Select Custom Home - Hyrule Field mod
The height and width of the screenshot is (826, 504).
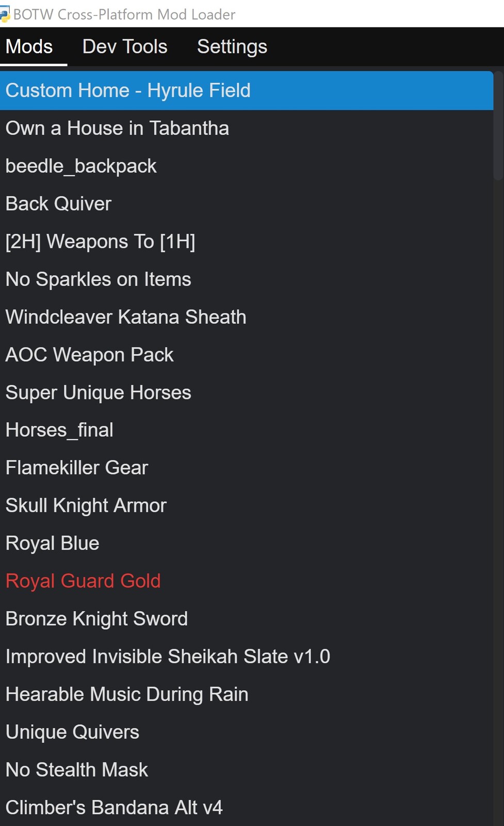click(247, 91)
